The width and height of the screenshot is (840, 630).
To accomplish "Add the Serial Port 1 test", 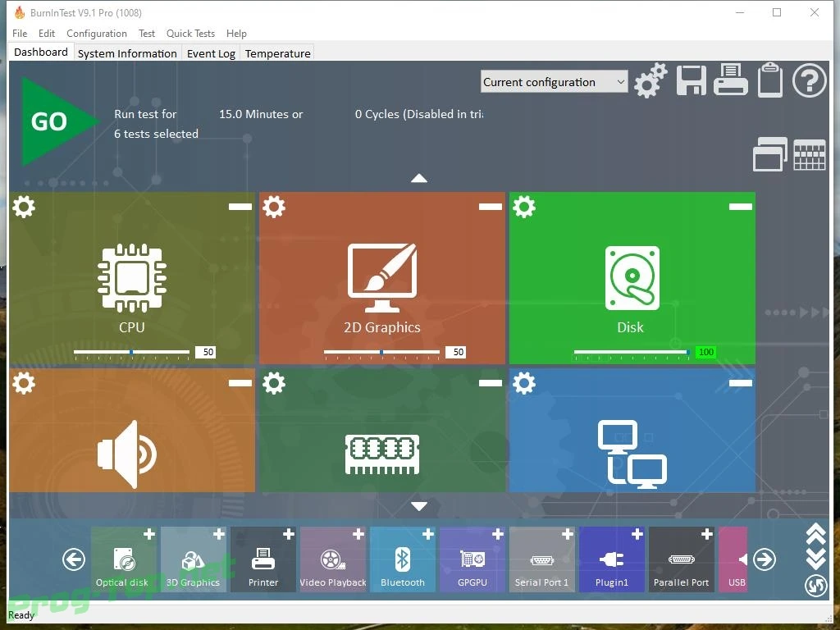I will 568,534.
